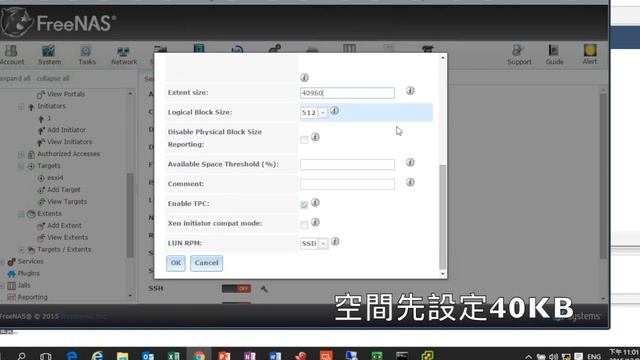Select Add Initiator in the tree
The height and width of the screenshot is (360, 640).
point(67,130)
